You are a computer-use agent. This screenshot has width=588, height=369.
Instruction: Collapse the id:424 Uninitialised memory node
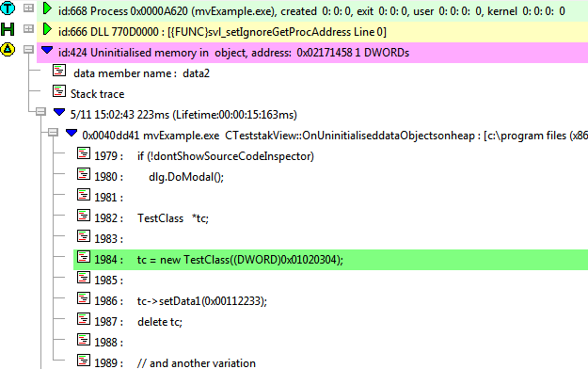28,49
